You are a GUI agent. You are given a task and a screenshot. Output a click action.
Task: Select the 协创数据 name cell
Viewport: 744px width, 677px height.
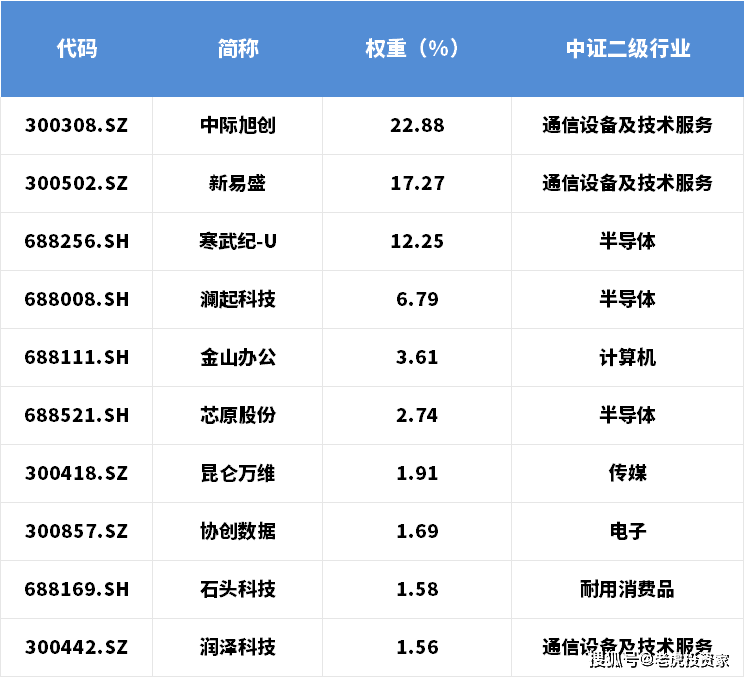[x=237, y=531]
